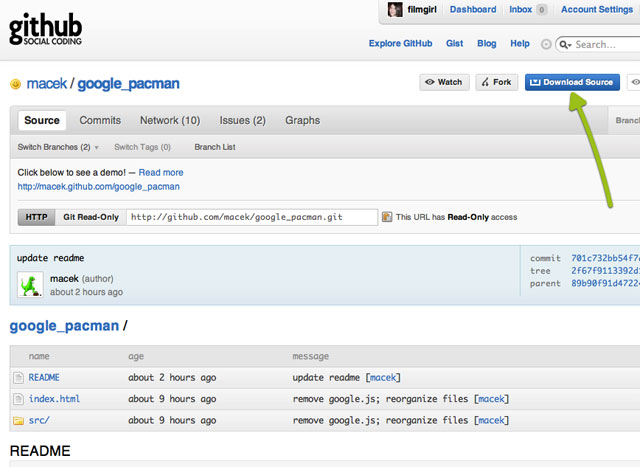Click the 'update readme' commit message
The width and height of the screenshot is (640, 467).
(x=51, y=258)
